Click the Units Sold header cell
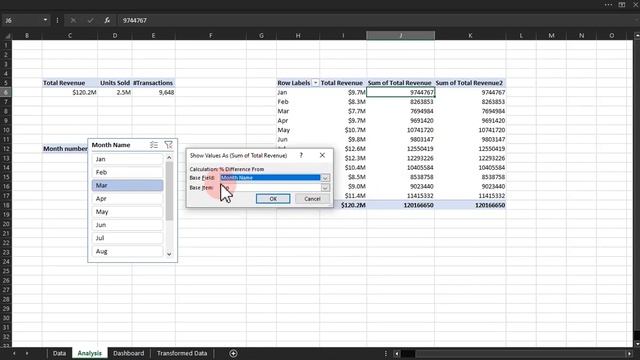The height and width of the screenshot is (360, 640). click(115, 83)
